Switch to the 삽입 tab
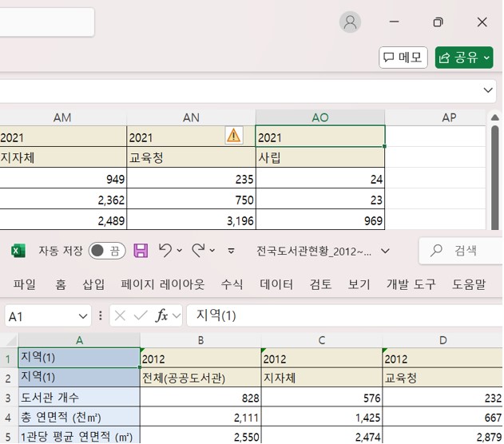This screenshot has width=504, height=444. pyautogui.click(x=93, y=284)
